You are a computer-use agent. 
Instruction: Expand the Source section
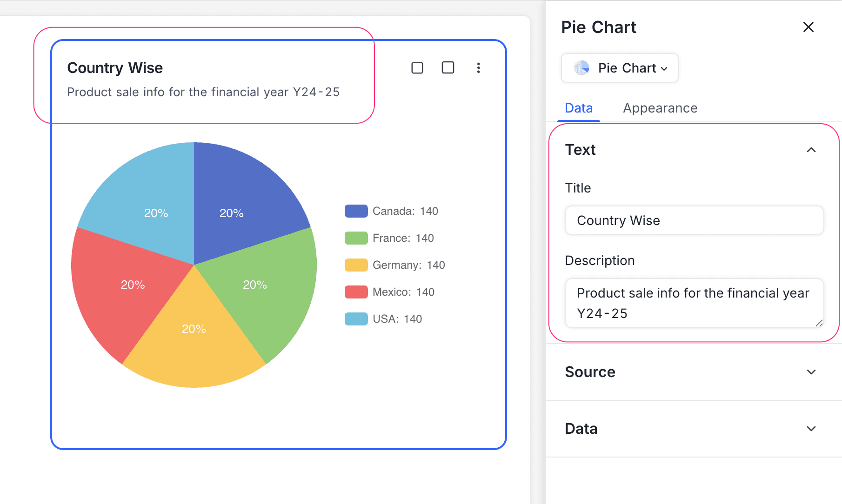[811, 372]
